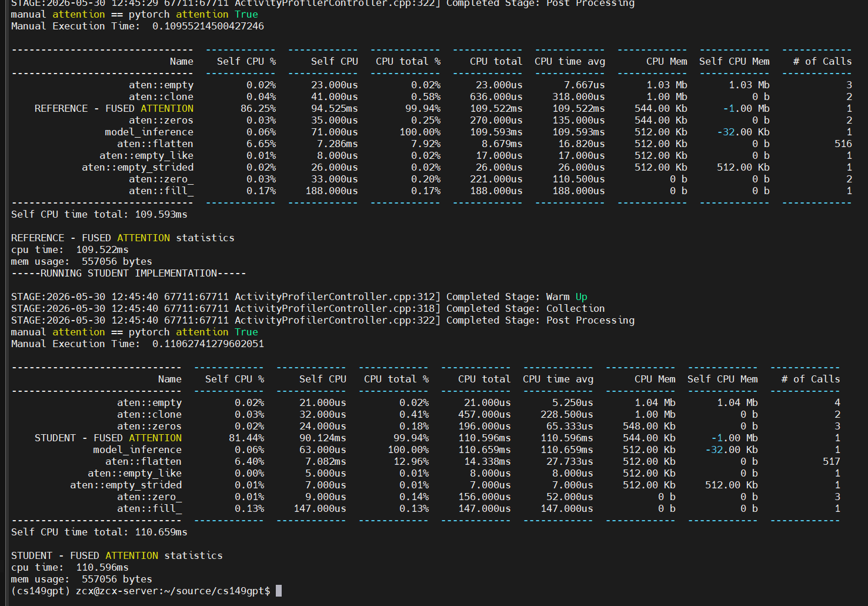Click the 'Manual Execution Time: 0.11062741279602051' line
This screenshot has height=606, width=868.
138,344
